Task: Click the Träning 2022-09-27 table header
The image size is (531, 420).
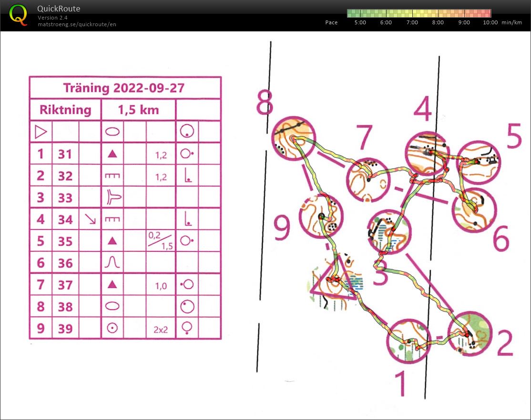Action: (125, 88)
